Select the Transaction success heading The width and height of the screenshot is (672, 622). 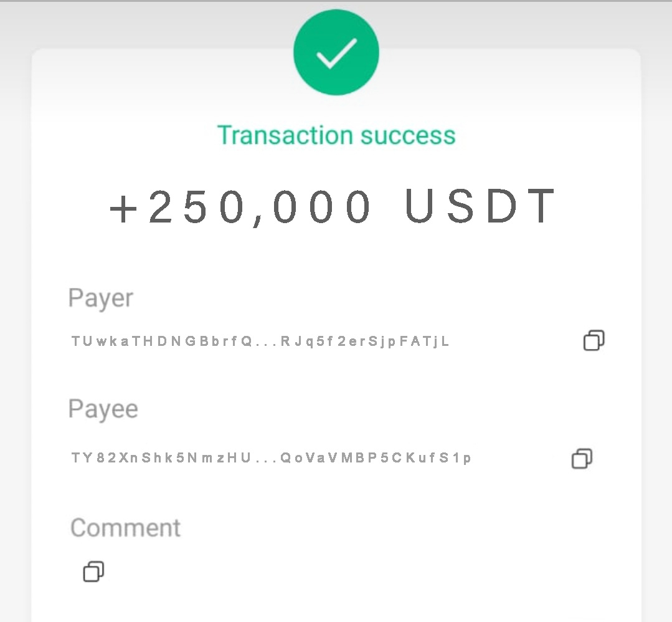(x=336, y=135)
